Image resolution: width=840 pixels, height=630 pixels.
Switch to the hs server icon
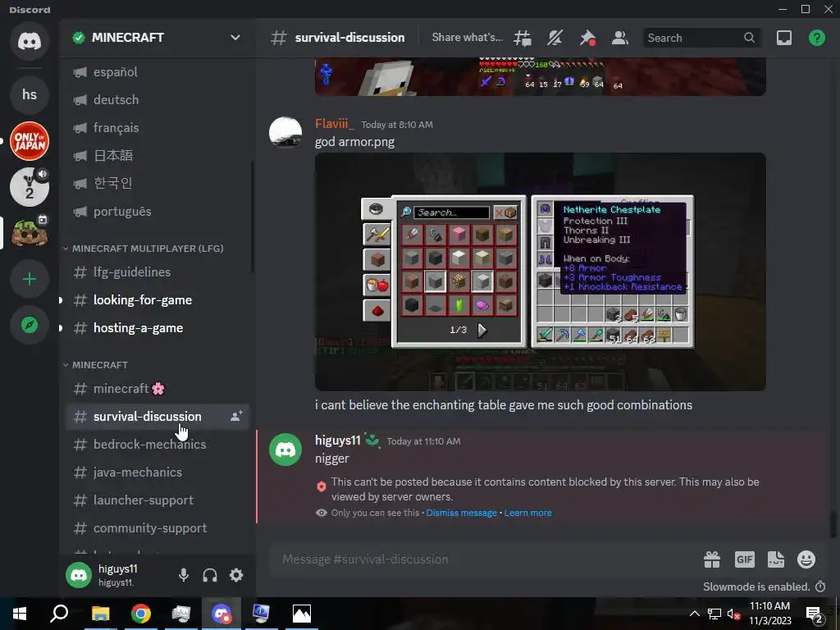pos(30,95)
